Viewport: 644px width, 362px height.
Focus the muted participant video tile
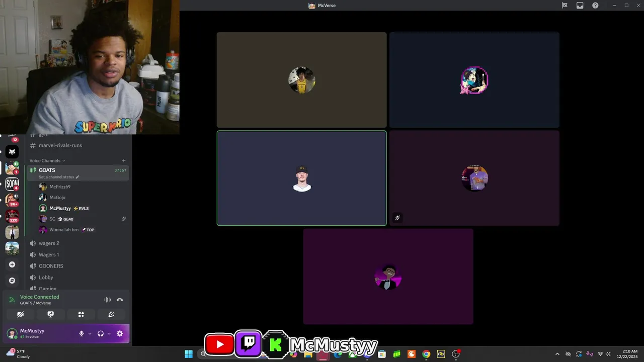[x=474, y=178]
